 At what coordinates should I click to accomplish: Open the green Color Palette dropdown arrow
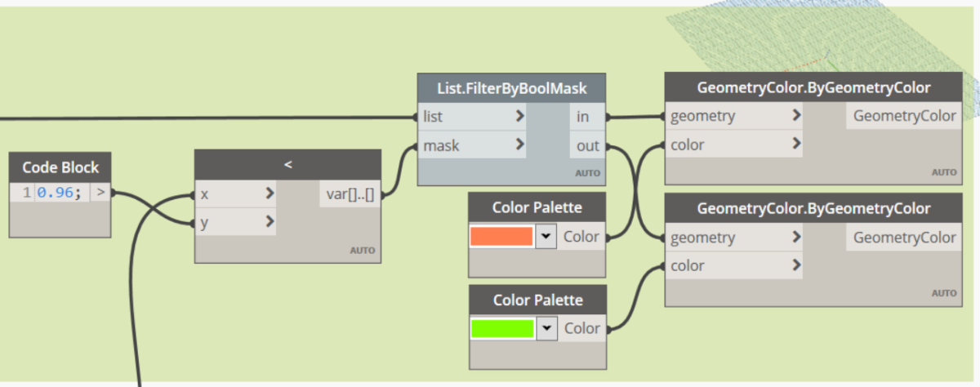[x=546, y=328]
